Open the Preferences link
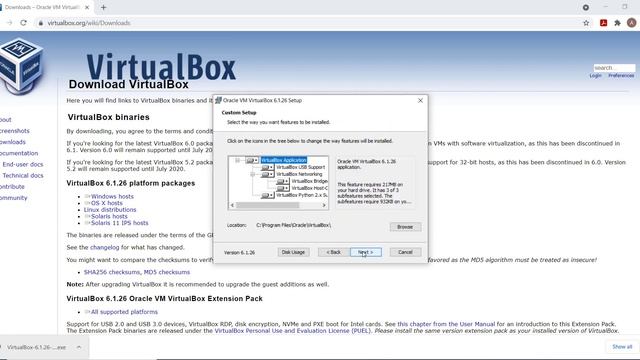 pos(621,76)
